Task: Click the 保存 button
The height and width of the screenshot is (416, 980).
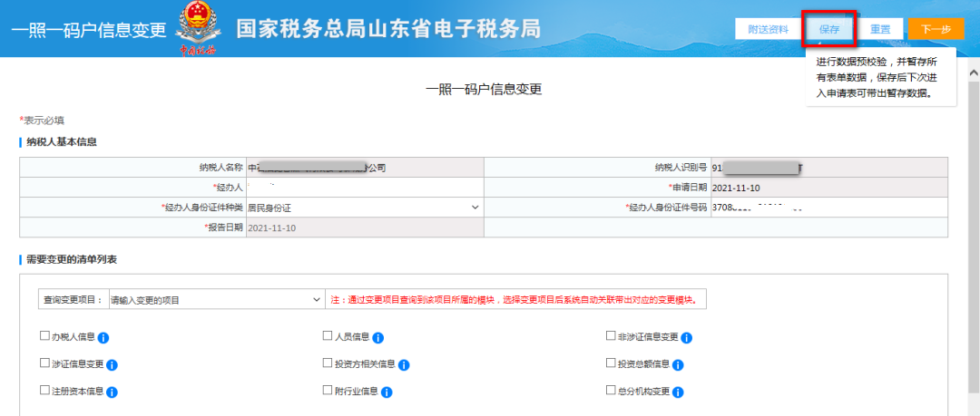Action: (x=828, y=29)
